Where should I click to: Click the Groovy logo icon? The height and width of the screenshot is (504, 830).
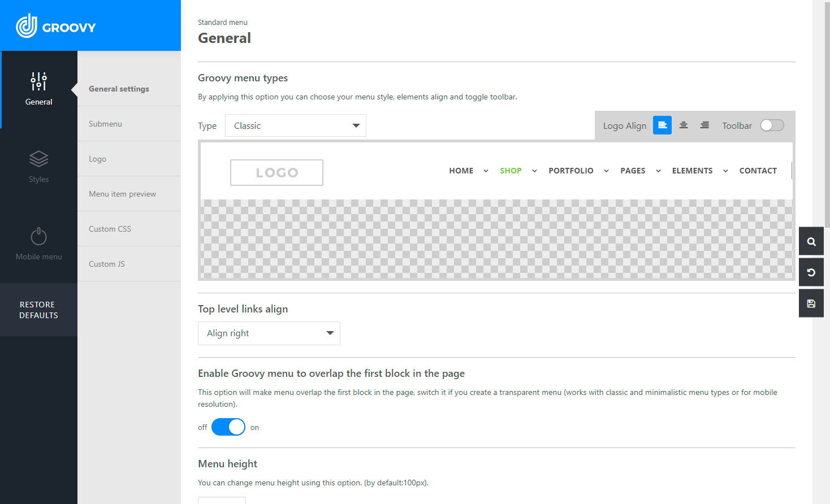27,26
